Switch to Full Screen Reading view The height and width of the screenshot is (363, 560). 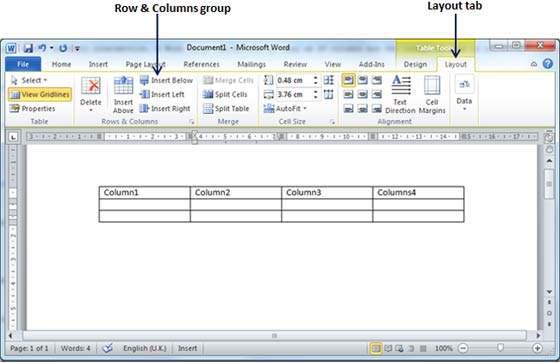(388, 348)
